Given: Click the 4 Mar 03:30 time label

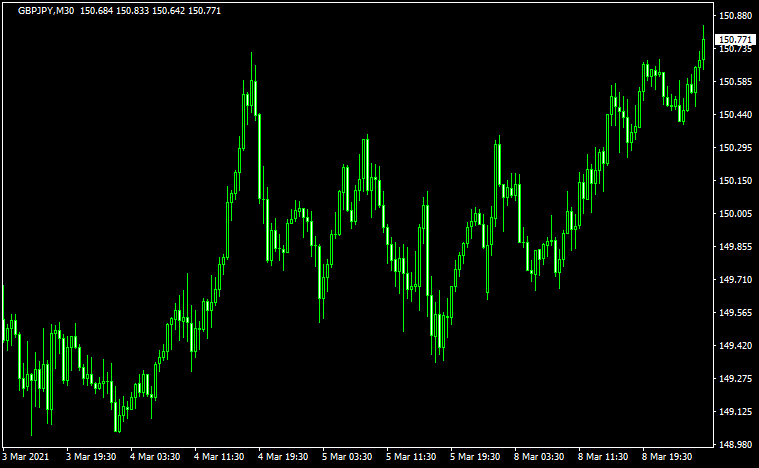Looking at the screenshot, I should point(155,457).
